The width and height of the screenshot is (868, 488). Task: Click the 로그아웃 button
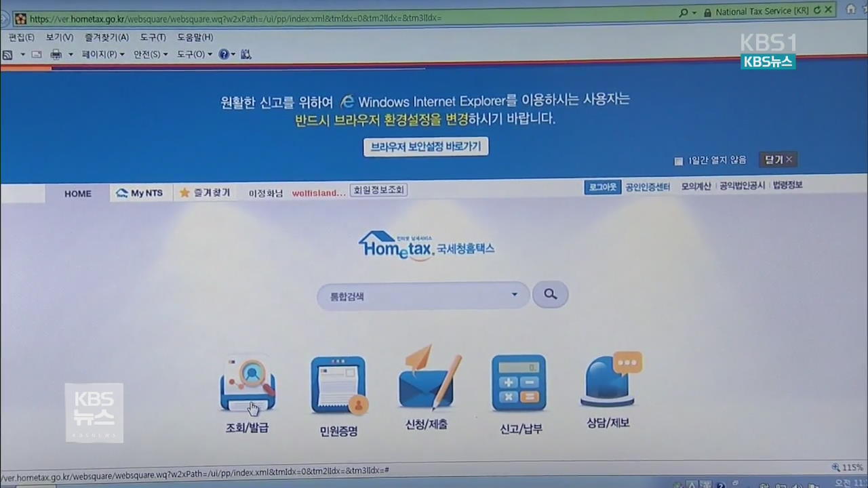(602, 186)
